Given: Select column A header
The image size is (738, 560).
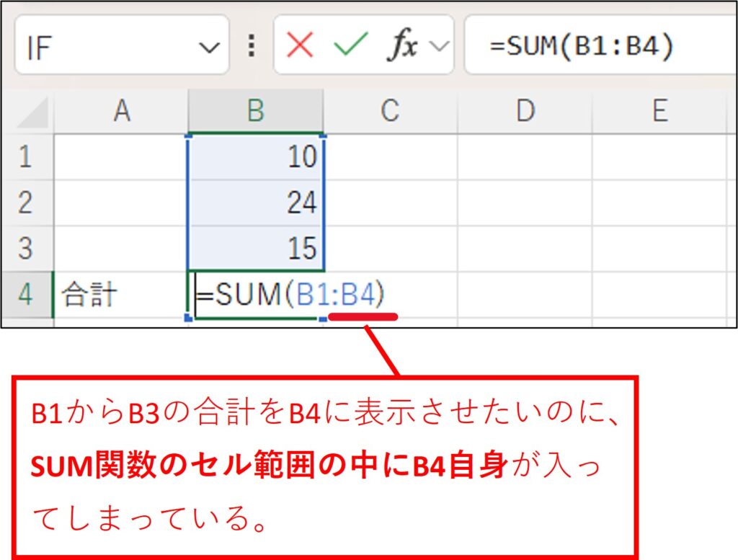Looking at the screenshot, I should tap(121, 111).
